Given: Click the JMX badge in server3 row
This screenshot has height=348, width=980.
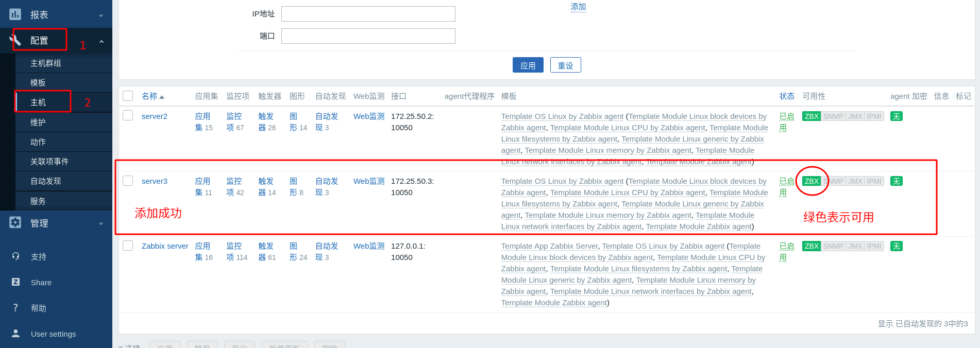Looking at the screenshot, I should (855, 181).
